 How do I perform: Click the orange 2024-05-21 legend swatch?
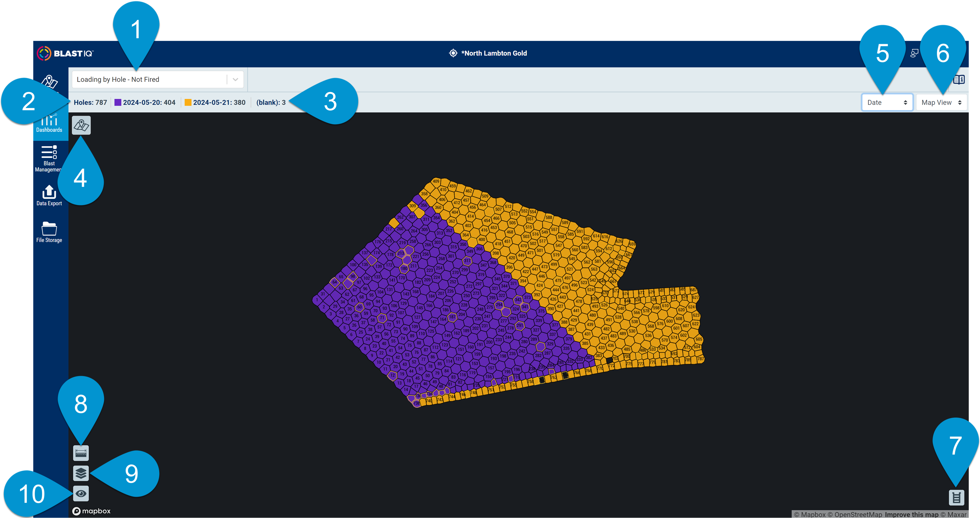tap(188, 102)
